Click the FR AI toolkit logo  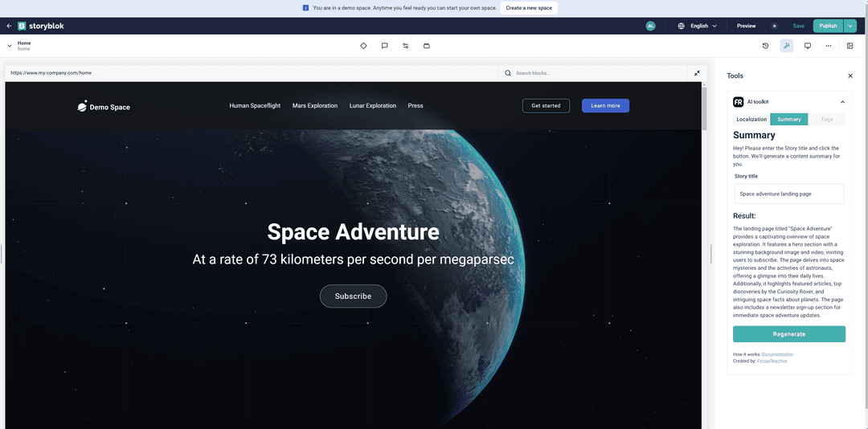pyautogui.click(x=738, y=102)
